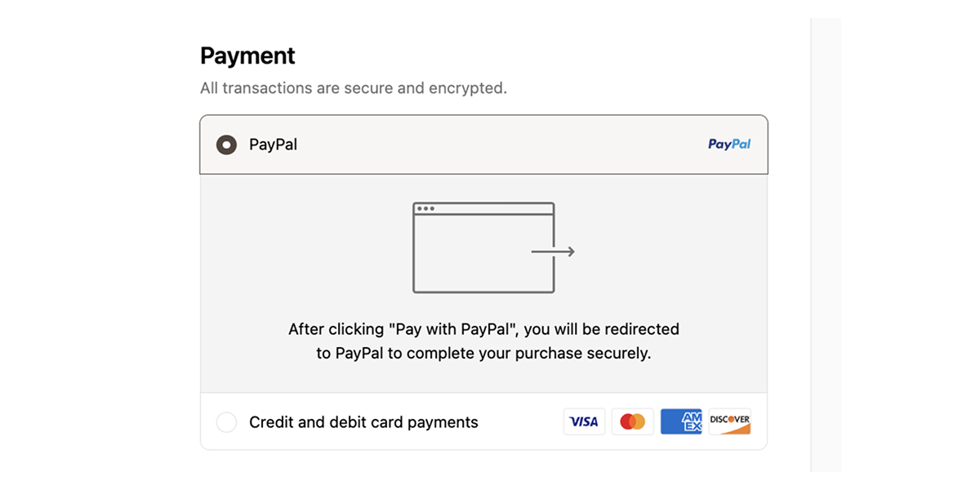
Task: Click the PayPal logo in the option header
Action: (729, 145)
